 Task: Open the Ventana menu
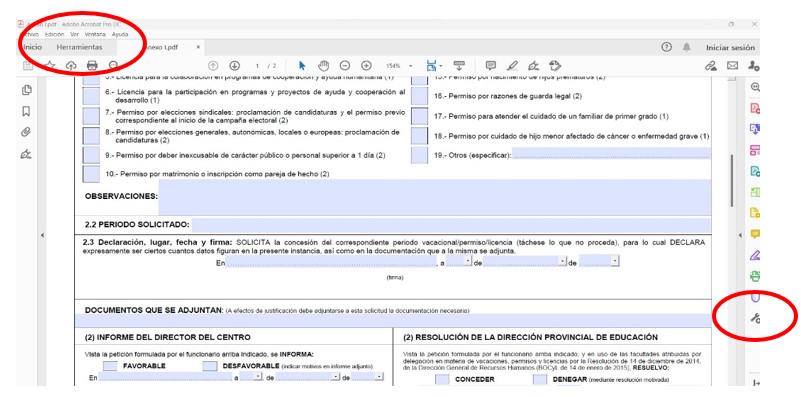(x=95, y=35)
